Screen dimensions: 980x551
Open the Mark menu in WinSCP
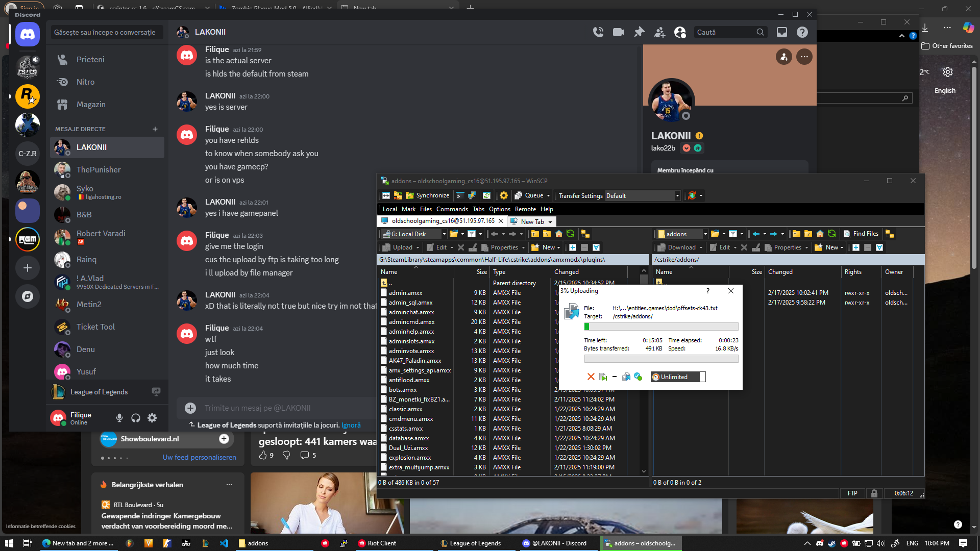pos(408,209)
